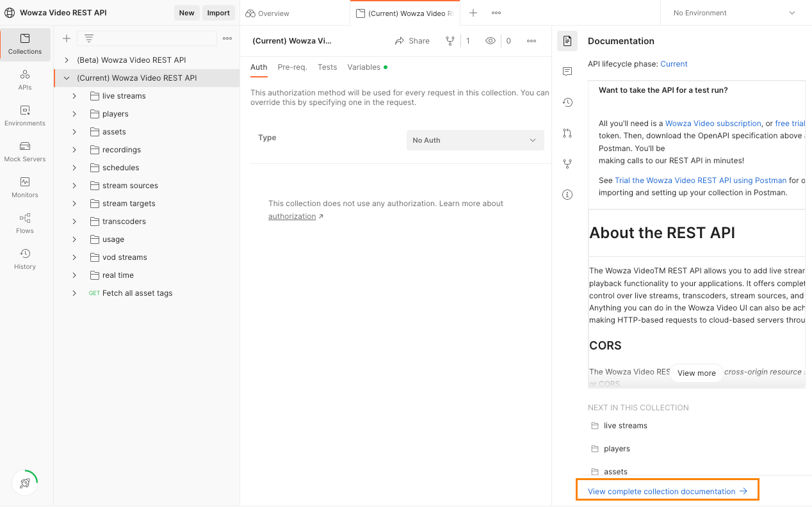This screenshot has width=812, height=507.
Task: Click the Current lifecycle phase link
Action: click(x=674, y=64)
